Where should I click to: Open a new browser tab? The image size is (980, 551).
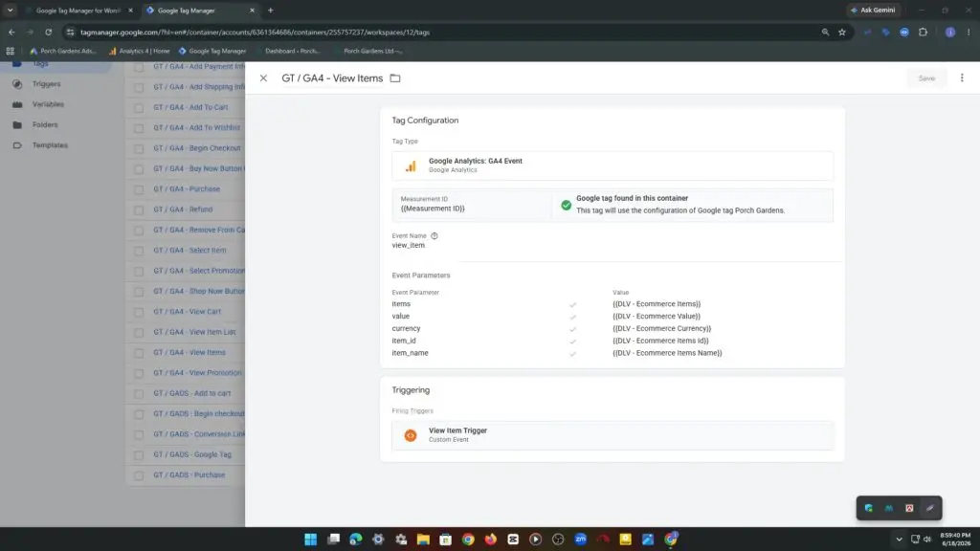(x=271, y=11)
